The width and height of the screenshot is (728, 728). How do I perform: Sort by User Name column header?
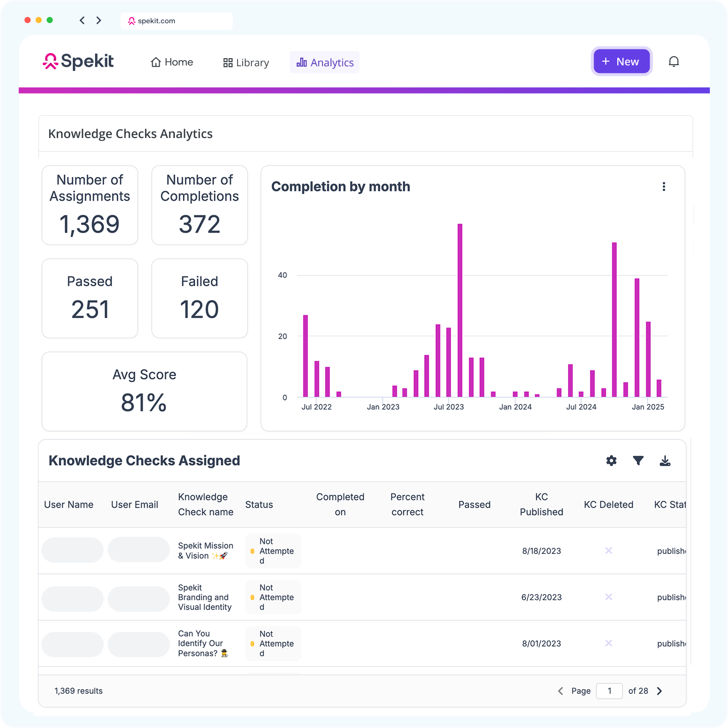click(x=69, y=505)
